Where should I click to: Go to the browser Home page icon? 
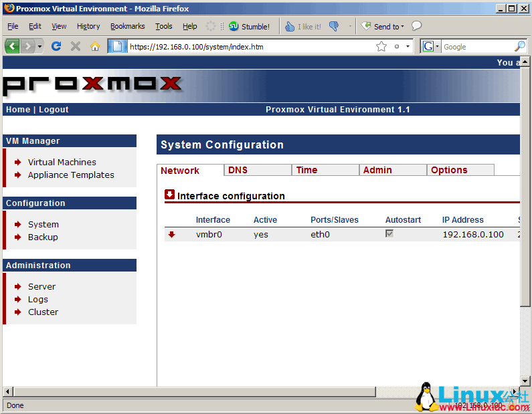coord(94,46)
